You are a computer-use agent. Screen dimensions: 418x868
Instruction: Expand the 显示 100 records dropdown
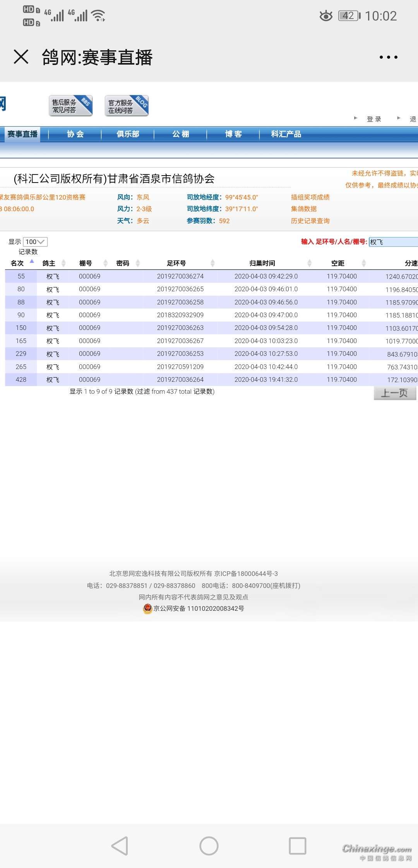tap(35, 242)
